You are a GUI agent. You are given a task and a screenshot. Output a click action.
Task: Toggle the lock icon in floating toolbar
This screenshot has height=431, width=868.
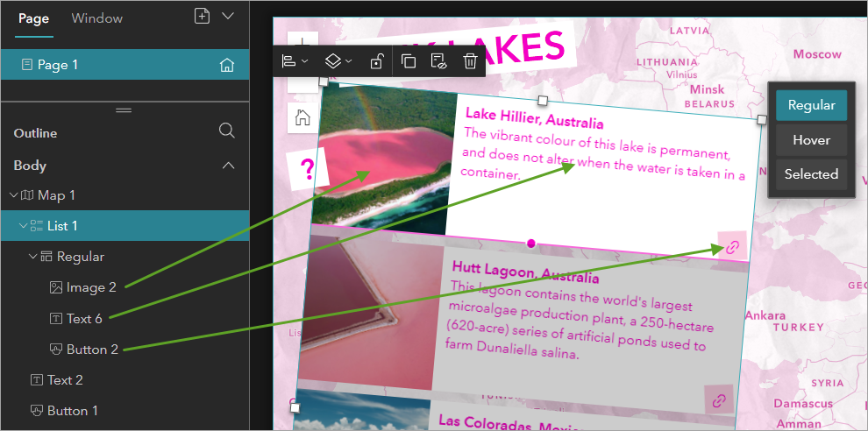tap(376, 60)
